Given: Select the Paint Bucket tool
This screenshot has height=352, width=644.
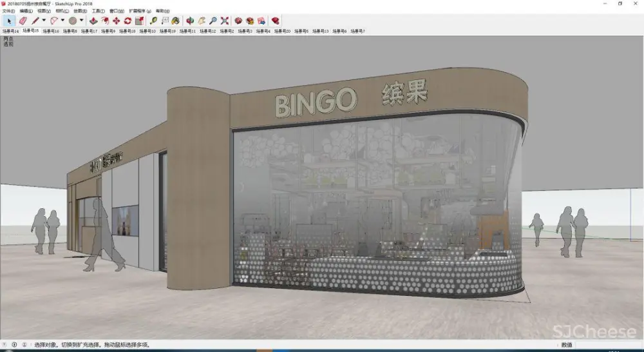Looking at the screenshot, I should click(175, 21).
